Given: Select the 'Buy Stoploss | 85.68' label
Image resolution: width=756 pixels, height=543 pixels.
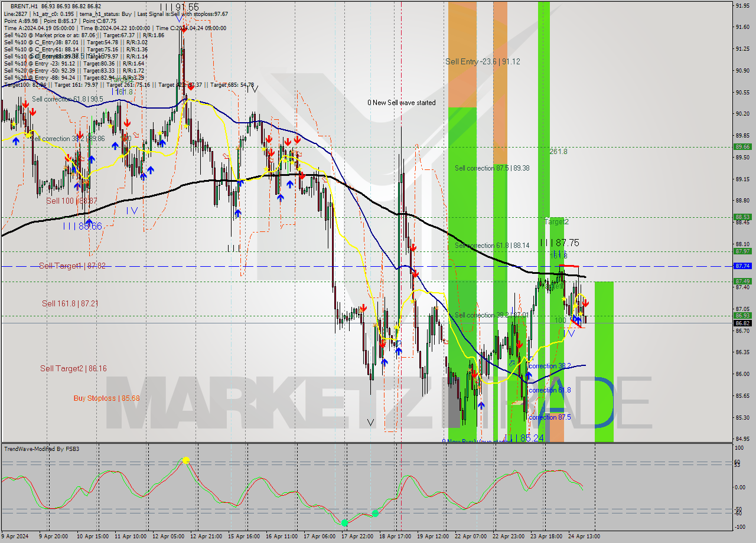Looking at the screenshot, I should point(106,398).
